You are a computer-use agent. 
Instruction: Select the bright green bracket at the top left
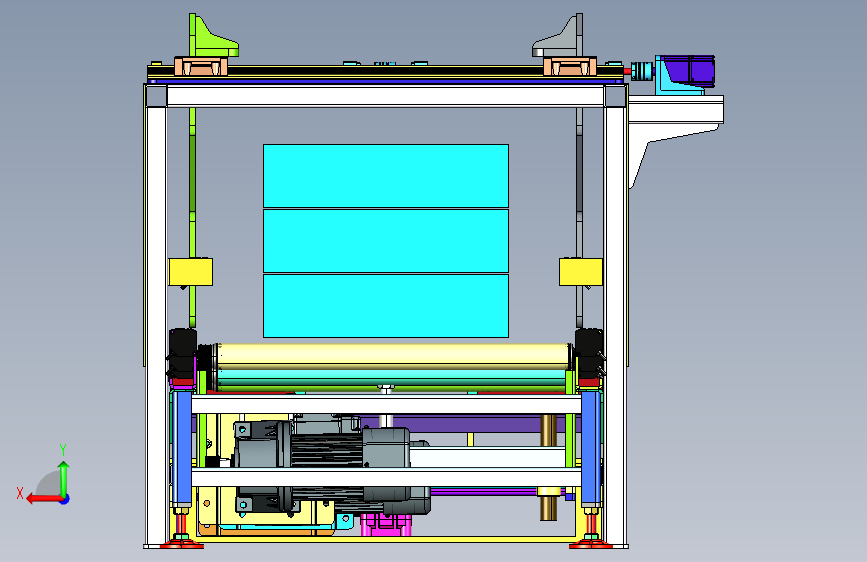(x=210, y=38)
